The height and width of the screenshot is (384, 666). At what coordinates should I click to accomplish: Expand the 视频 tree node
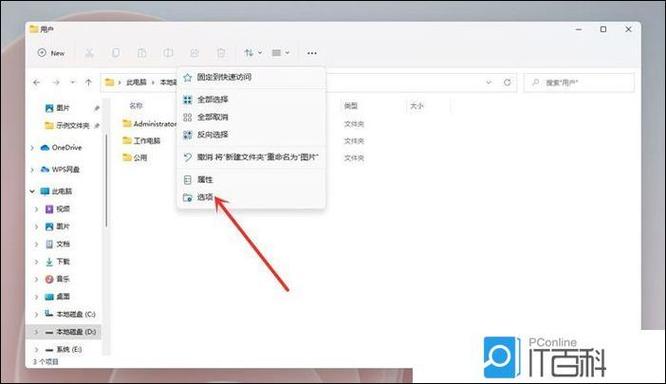(37, 209)
